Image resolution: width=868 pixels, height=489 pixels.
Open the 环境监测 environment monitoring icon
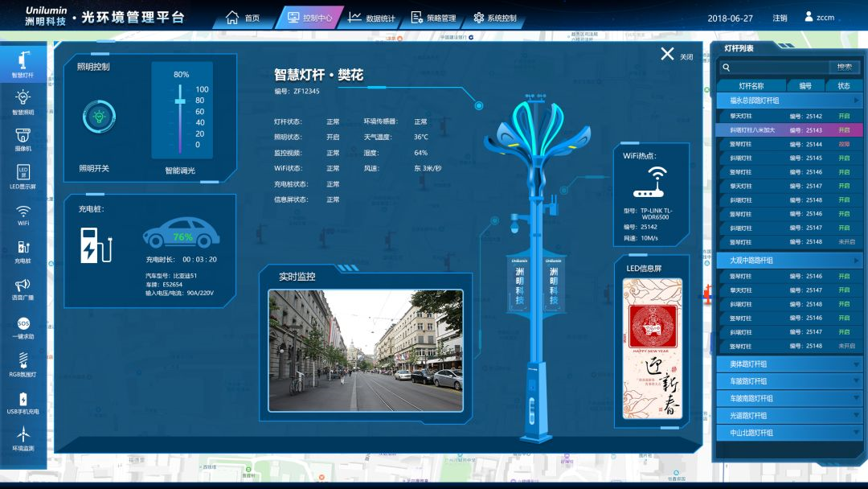23,437
